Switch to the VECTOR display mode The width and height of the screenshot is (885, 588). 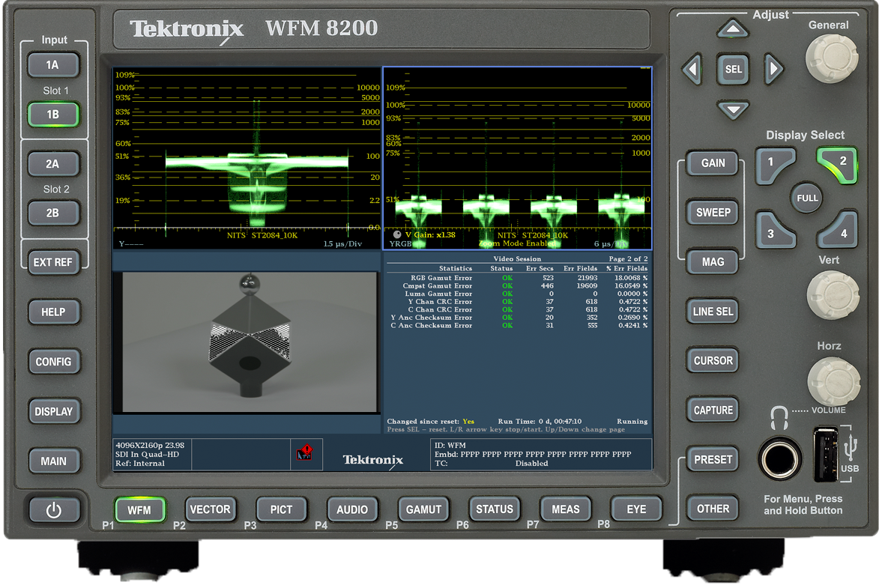pyautogui.click(x=210, y=509)
